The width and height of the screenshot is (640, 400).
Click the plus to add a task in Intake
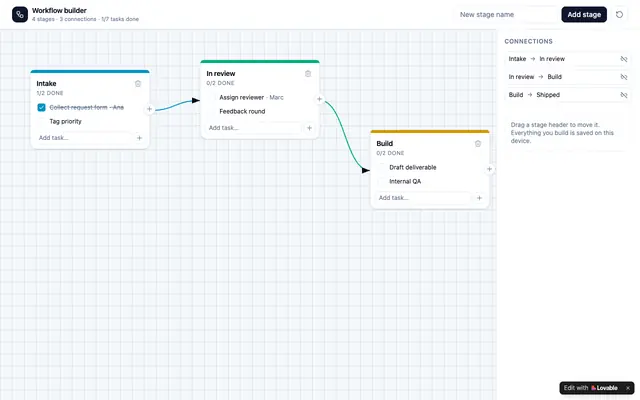[x=139, y=138]
